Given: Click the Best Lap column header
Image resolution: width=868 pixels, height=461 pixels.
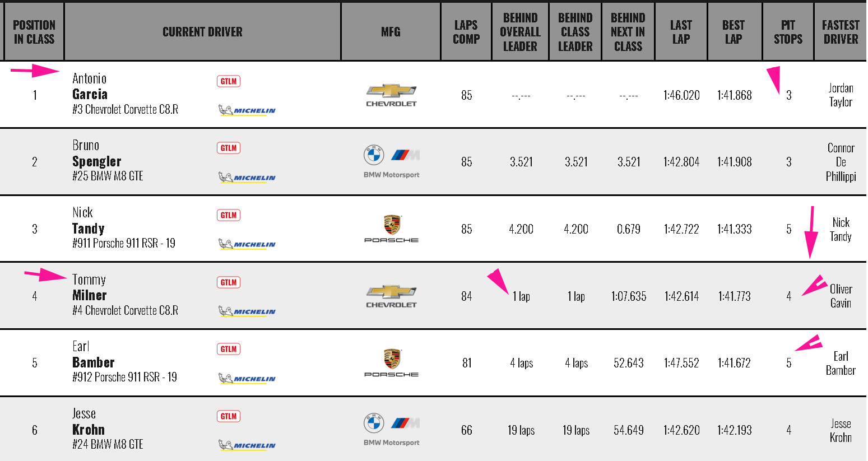Looking at the screenshot, I should click(734, 32).
